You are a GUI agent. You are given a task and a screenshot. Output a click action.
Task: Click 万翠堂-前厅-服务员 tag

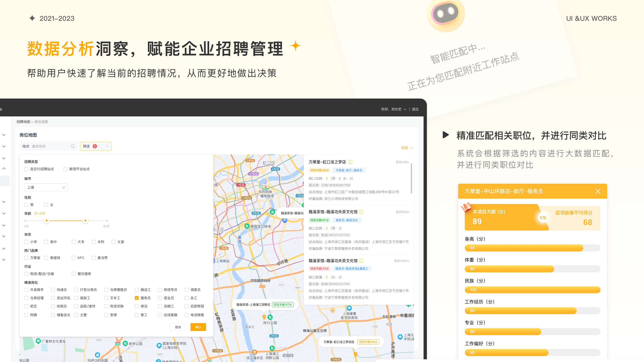349,170
